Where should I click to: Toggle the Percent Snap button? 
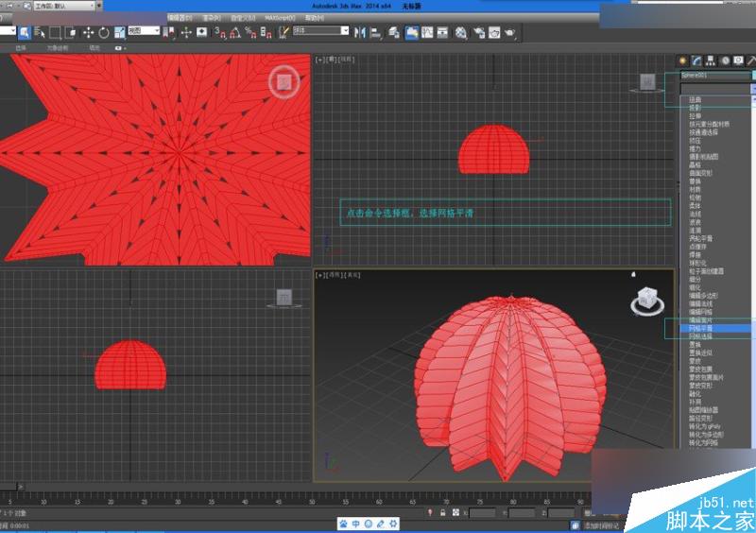[250, 33]
